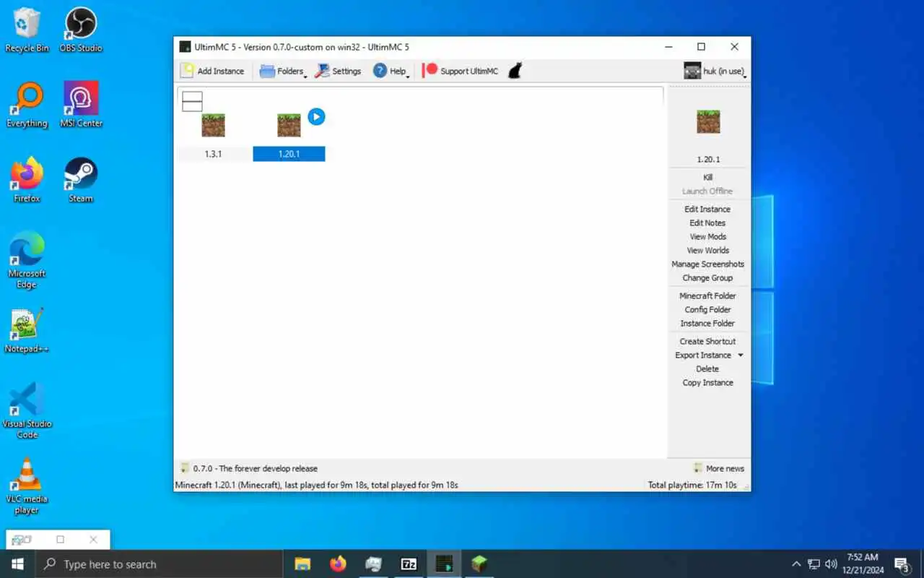Open the Config Folder
The height and width of the screenshot is (578, 924).
[x=708, y=309]
